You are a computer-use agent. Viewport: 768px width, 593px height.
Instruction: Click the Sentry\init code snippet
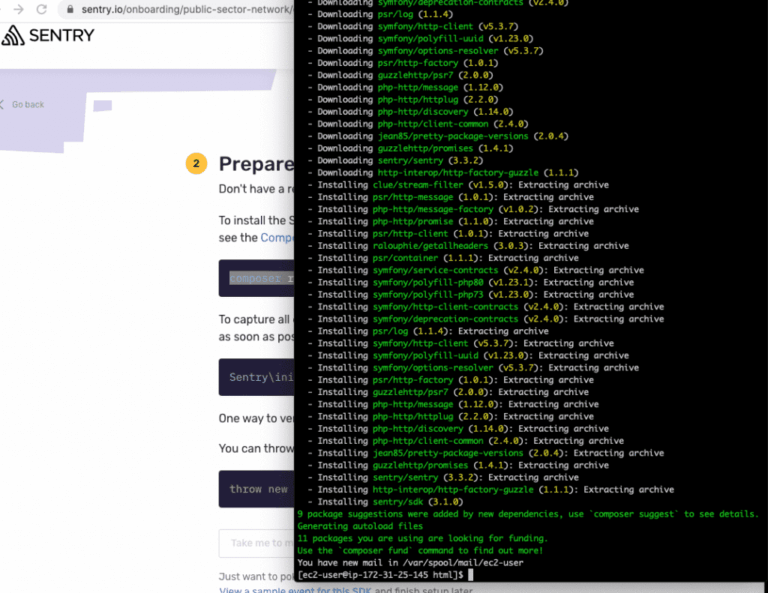pyautogui.click(x=256, y=377)
